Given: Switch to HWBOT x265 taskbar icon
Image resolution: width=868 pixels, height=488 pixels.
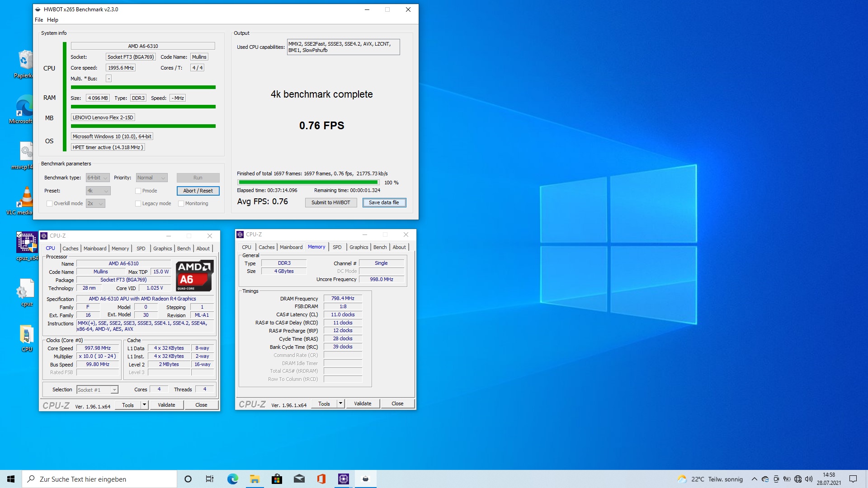Looking at the screenshot, I should pyautogui.click(x=366, y=479).
